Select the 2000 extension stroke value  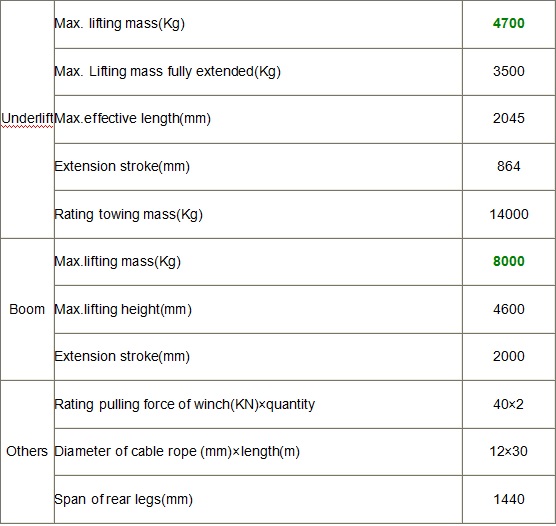coord(508,356)
